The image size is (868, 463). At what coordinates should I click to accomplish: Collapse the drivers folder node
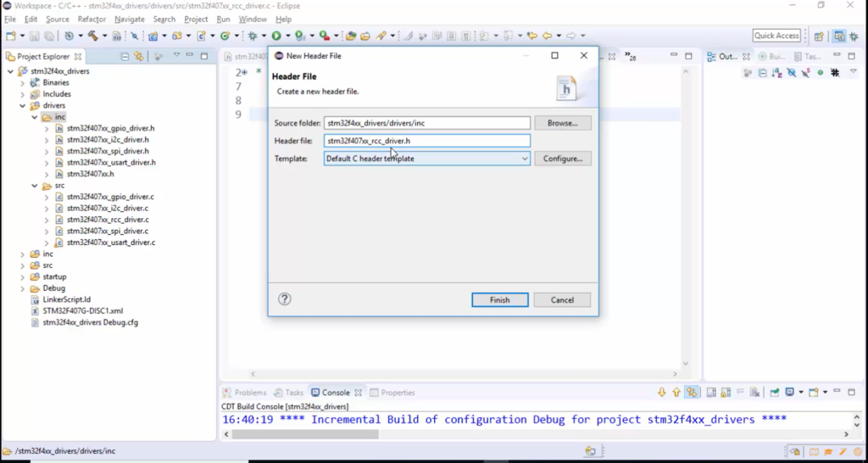click(23, 106)
